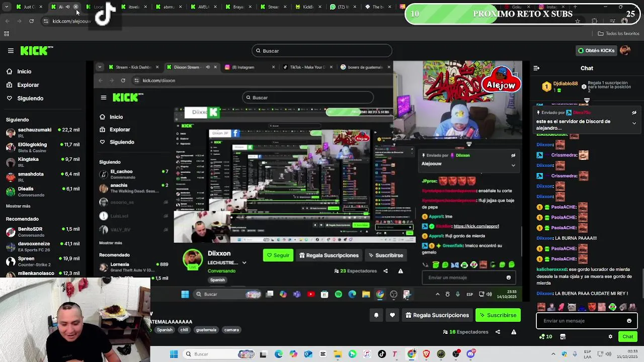Viewport: 644px width, 362px height.
Task: Open sachauzumaki channel from Siguiendo list
Action: 43,132
